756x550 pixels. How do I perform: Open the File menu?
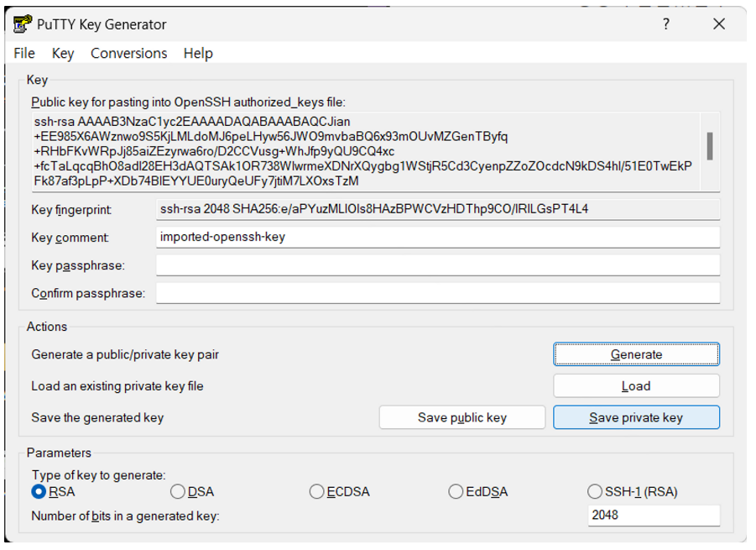(x=24, y=53)
